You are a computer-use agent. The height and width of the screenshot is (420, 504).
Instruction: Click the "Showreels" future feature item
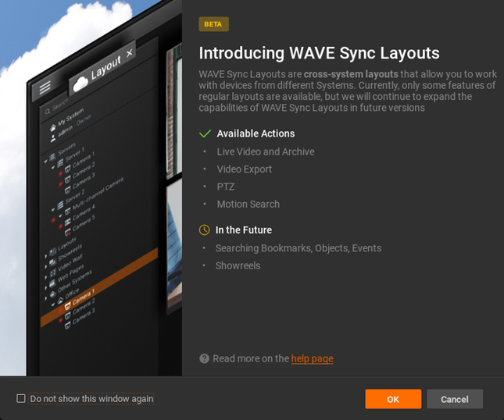238,265
